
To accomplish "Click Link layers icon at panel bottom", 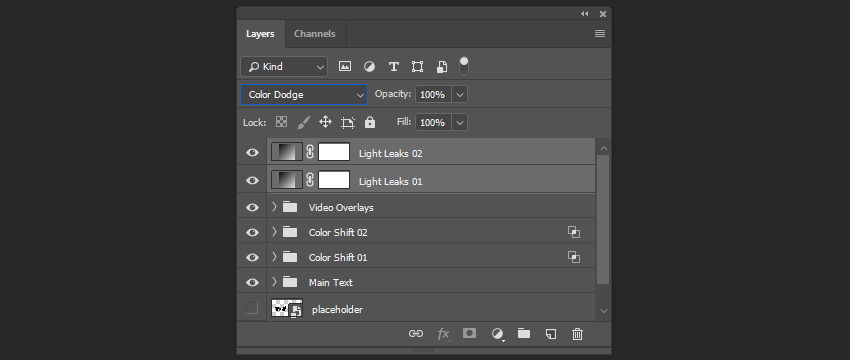I will click(x=416, y=334).
